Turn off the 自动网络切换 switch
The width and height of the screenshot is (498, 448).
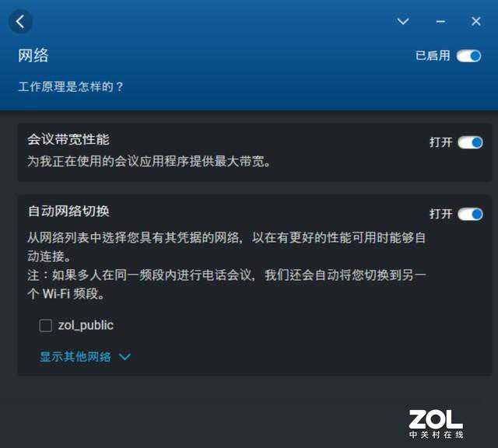point(470,214)
